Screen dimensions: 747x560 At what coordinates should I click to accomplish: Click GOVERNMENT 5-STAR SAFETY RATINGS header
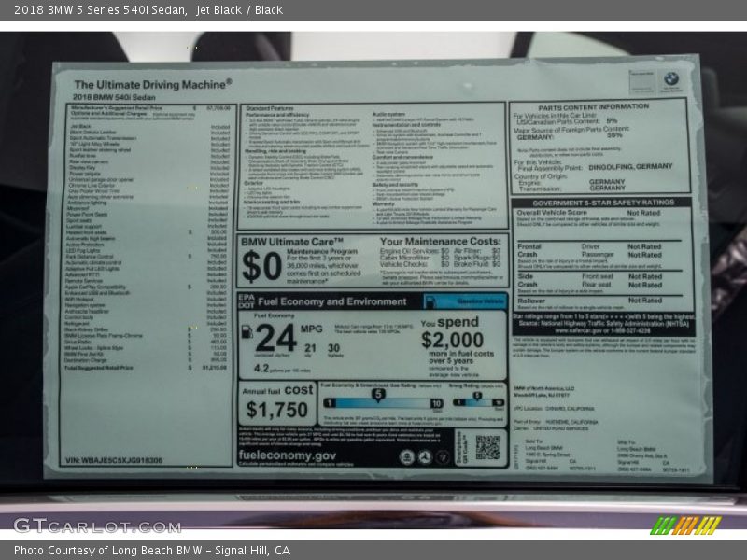(x=603, y=203)
